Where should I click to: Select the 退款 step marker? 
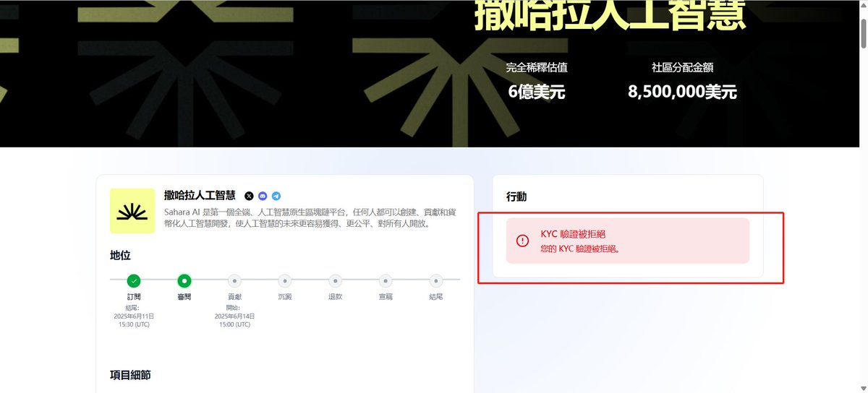335,280
